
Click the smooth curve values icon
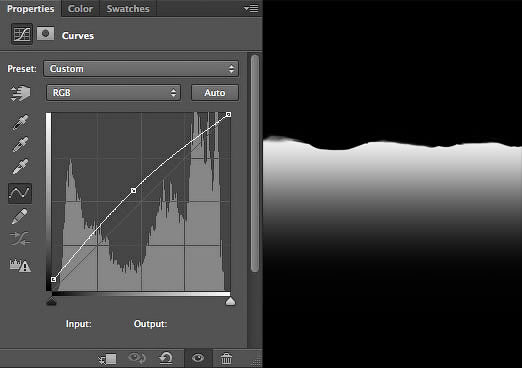20,239
